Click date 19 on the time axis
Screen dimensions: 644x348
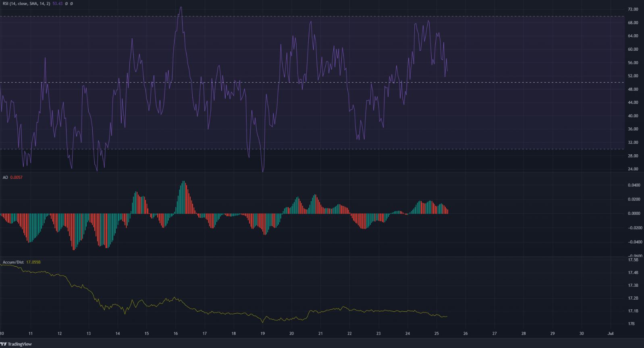[262, 333]
